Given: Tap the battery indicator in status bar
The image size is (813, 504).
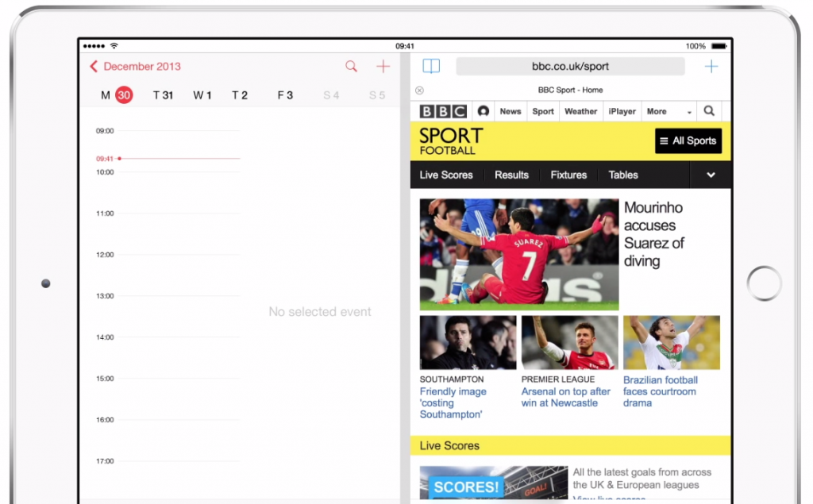Looking at the screenshot, I should click(x=719, y=46).
